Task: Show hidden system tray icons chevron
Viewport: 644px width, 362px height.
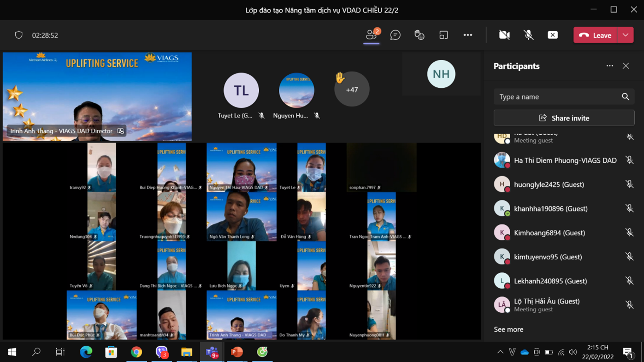Action: (500, 352)
